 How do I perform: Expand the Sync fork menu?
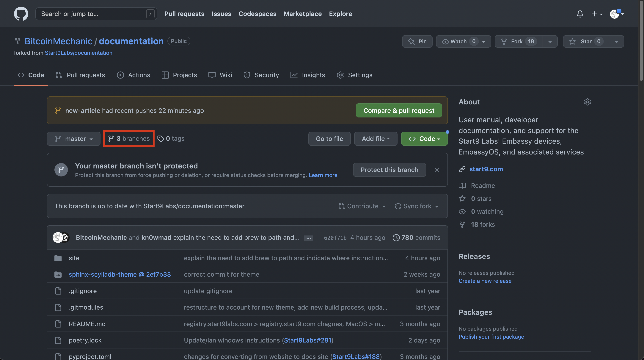[417, 206]
